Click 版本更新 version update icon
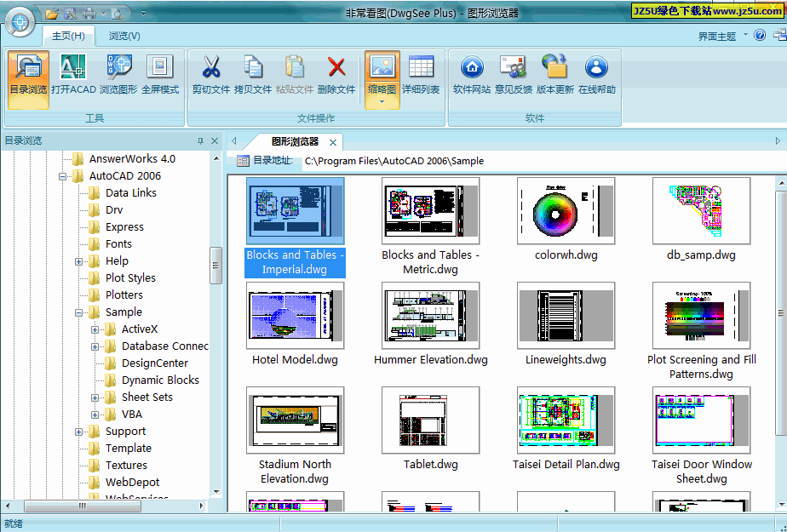The height and width of the screenshot is (532, 787). [x=555, y=75]
